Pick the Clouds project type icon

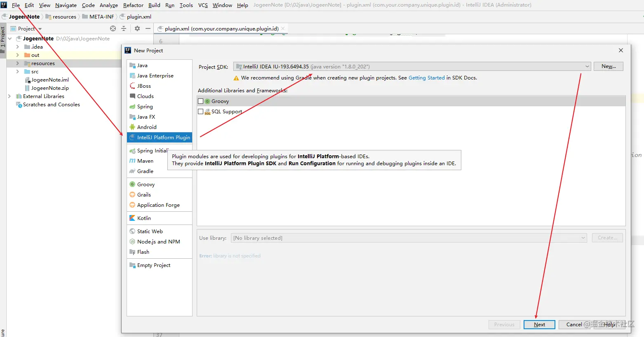[132, 96]
